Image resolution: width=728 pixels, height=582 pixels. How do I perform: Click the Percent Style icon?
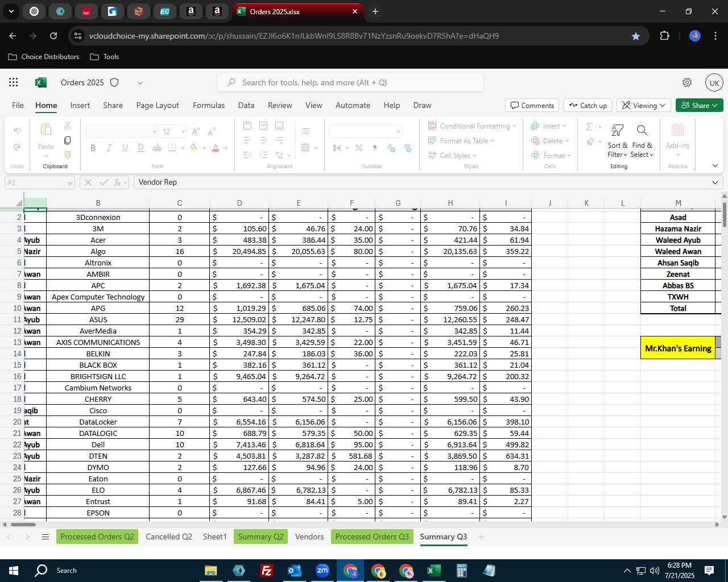tap(359, 148)
